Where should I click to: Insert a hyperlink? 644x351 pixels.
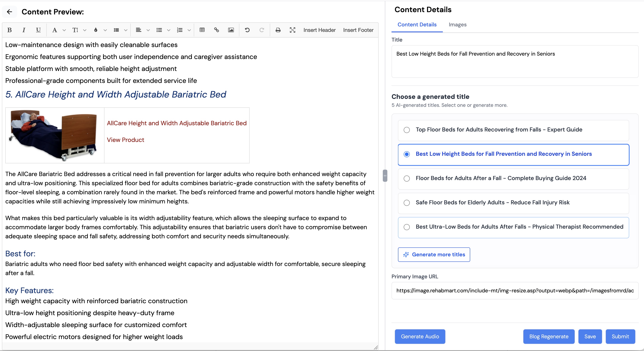point(217,30)
